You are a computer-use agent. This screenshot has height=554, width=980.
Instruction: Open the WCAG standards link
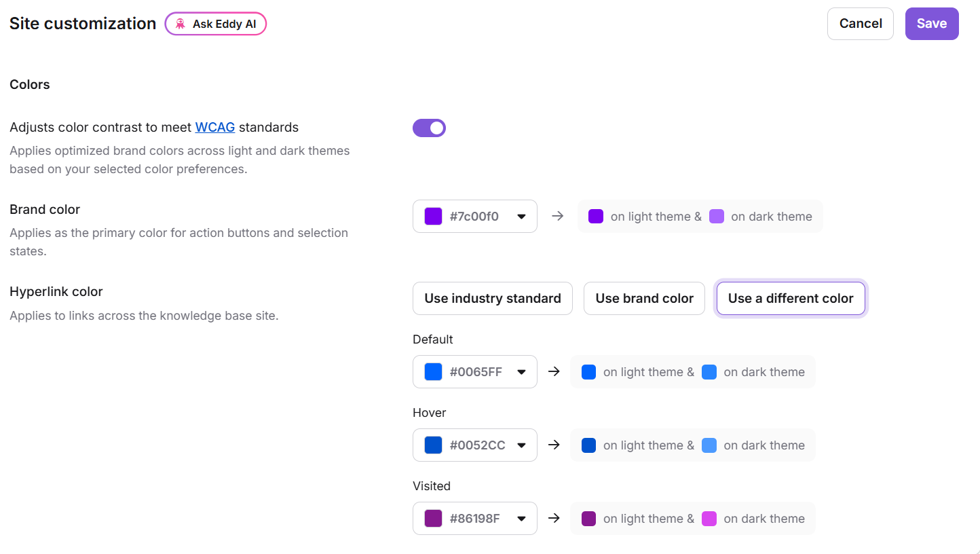[x=215, y=127]
